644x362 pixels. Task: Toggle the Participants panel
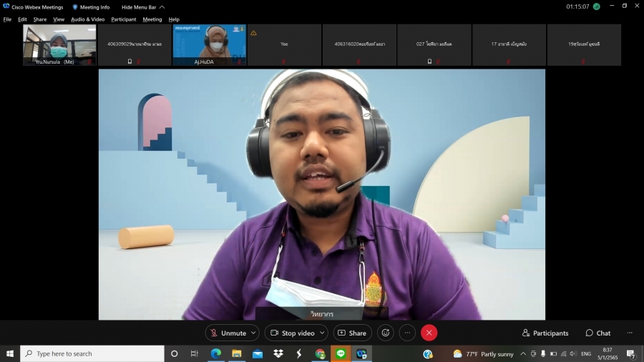545,333
